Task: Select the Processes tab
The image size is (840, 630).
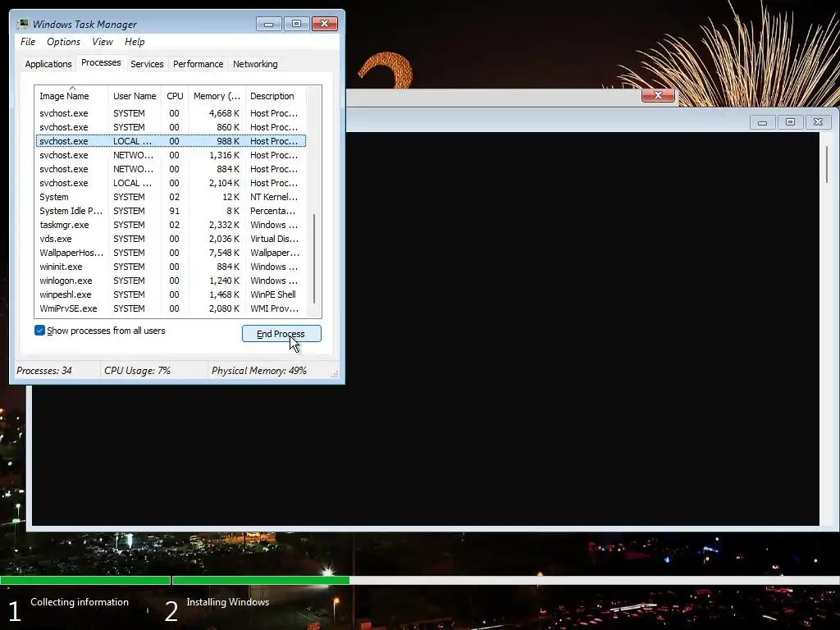Action: point(101,62)
